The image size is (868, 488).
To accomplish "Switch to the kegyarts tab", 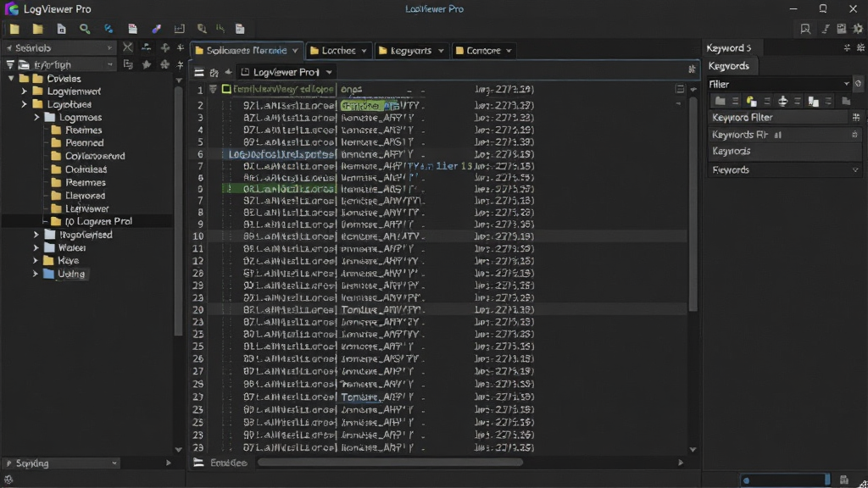I will point(411,50).
